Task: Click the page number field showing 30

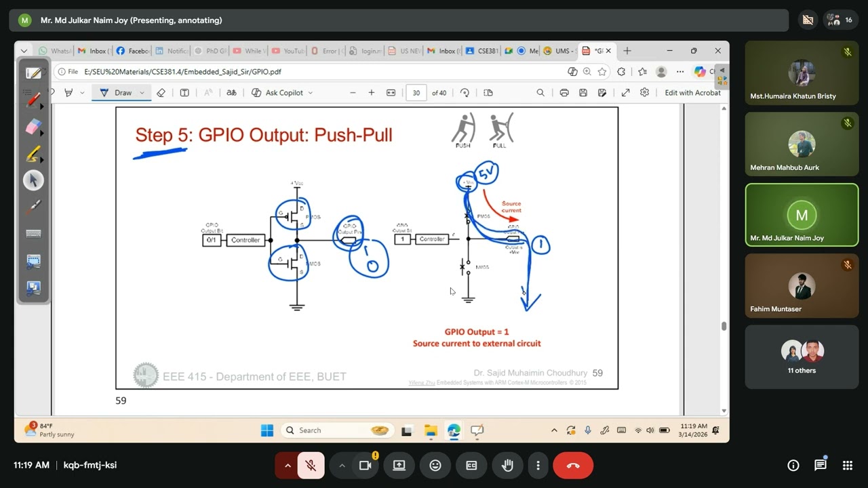Action: pos(416,93)
